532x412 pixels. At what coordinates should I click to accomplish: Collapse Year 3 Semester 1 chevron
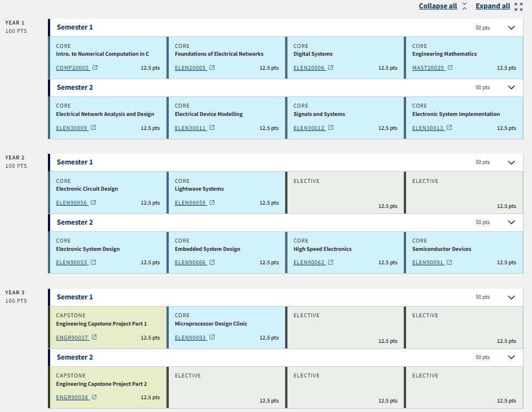pos(511,297)
